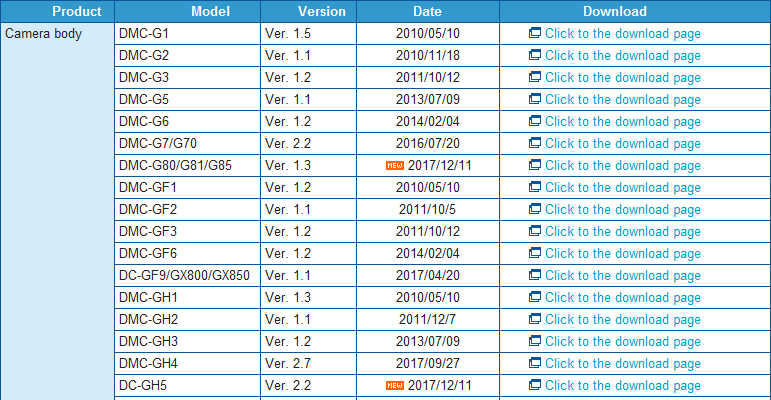Open DMC-G6 'Click to the download page' link
Screen dimensions: 771x400
623,122
